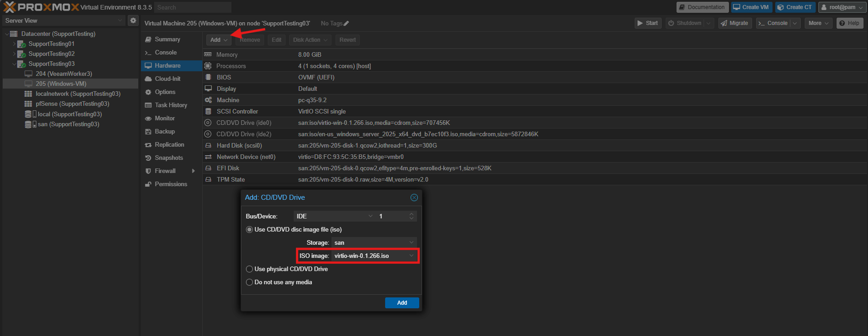The height and width of the screenshot is (336, 868).
Task: Click the Machine gears icon
Action: (208, 100)
